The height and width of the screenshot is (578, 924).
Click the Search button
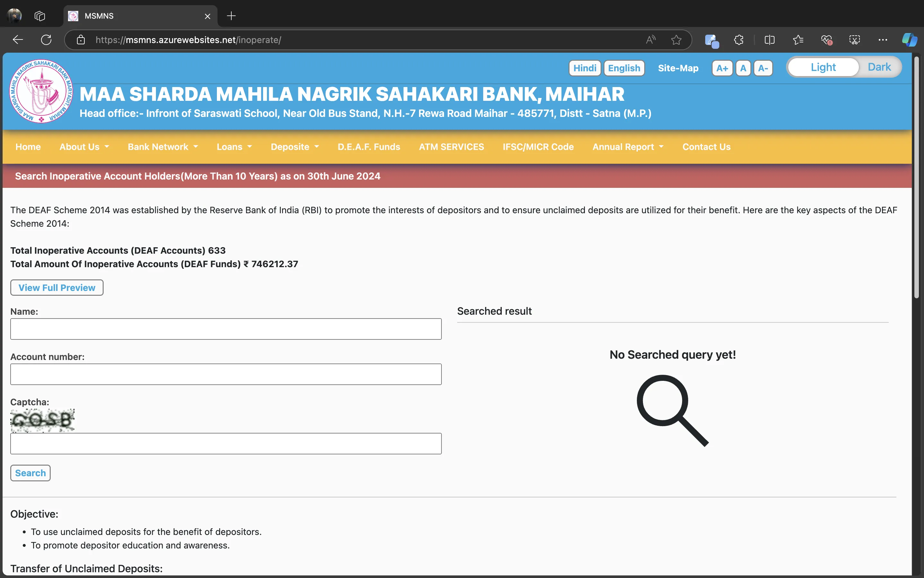pyautogui.click(x=30, y=473)
